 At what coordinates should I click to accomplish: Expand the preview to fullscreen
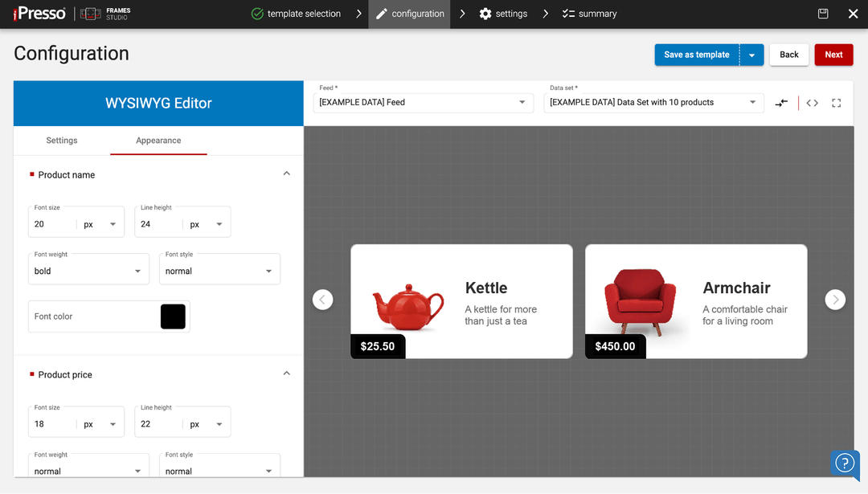pyautogui.click(x=836, y=103)
